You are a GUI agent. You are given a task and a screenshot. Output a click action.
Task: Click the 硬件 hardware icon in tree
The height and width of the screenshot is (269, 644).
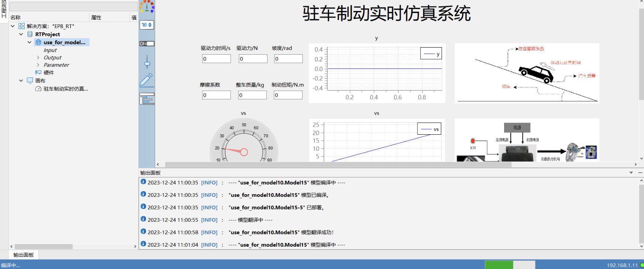pyautogui.click(x=38, y=73)
